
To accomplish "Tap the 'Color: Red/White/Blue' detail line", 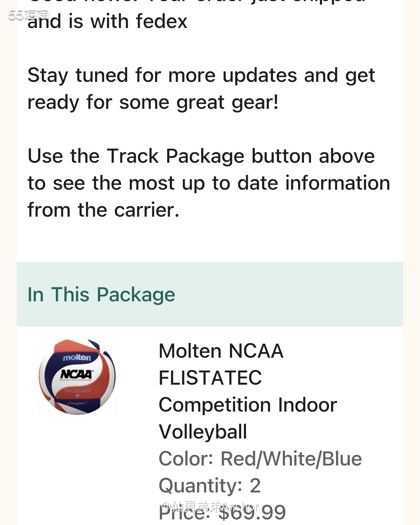I will click(260, 458).
